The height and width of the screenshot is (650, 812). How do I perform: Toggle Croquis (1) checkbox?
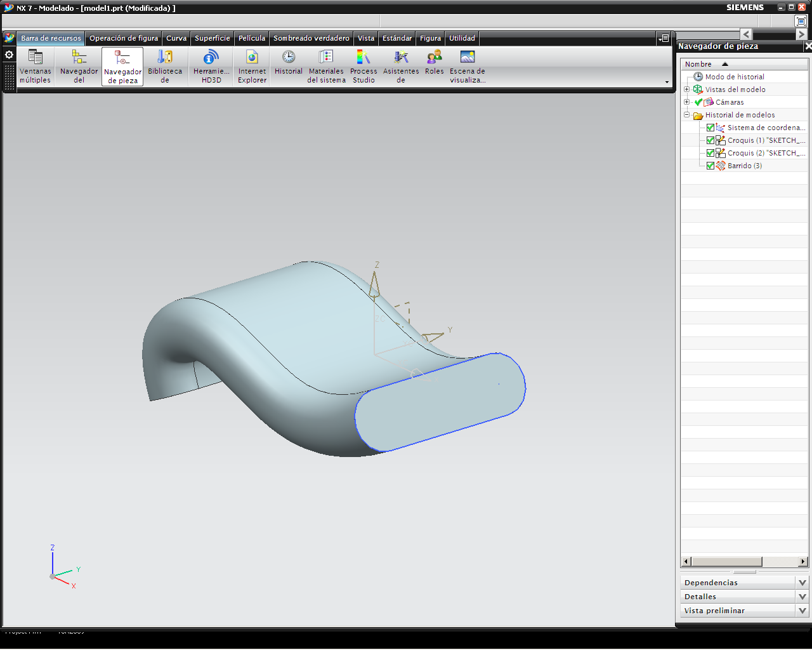tap(710, 140)
